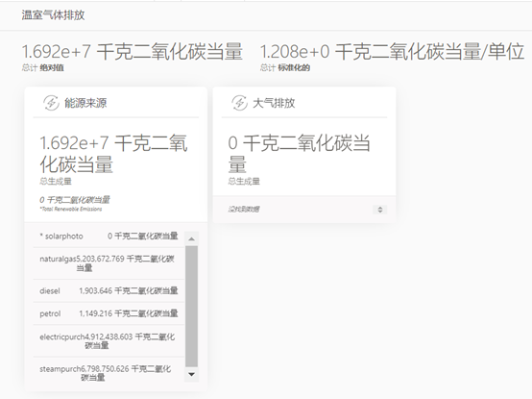Click the Total Renewable Emissions note
The width and height of the screenshot is (532, 399).
[x=71, y=210]
